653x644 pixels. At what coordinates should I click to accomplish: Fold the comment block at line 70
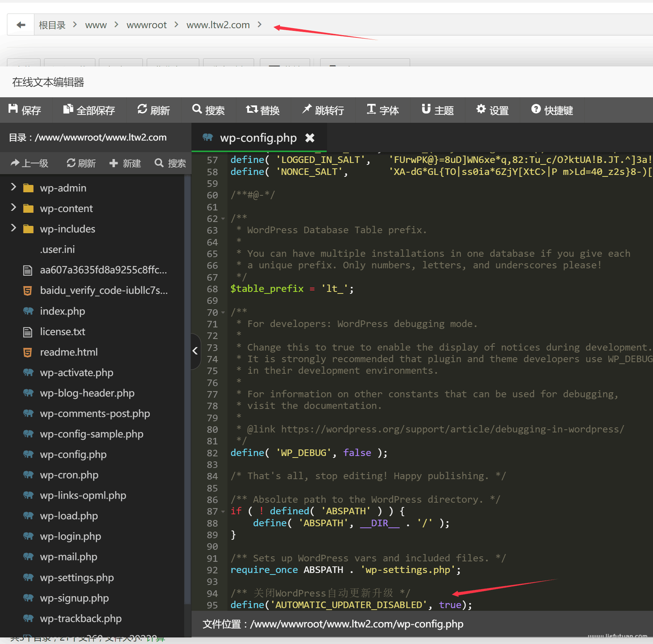(223, 312)
